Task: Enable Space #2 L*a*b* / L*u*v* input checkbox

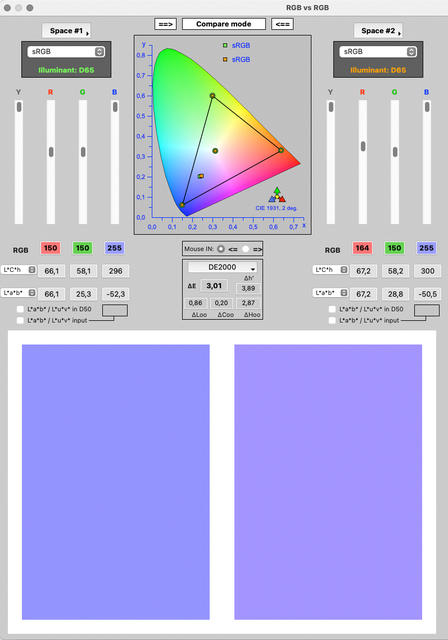Action: click(x=332, y=320)
